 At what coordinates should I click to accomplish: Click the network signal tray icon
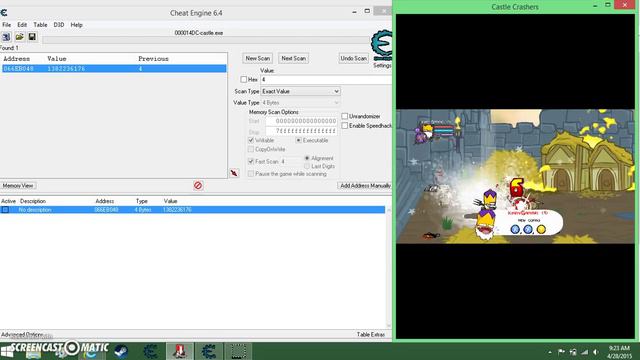(x=584, y=352)
